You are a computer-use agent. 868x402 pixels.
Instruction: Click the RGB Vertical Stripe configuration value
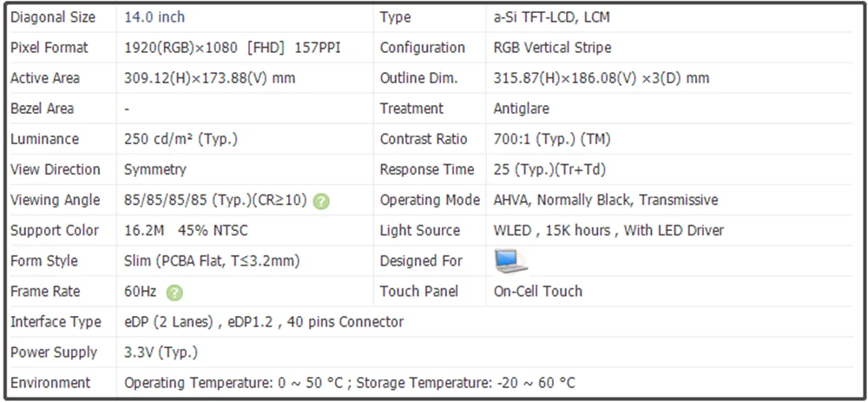[552, 48]
